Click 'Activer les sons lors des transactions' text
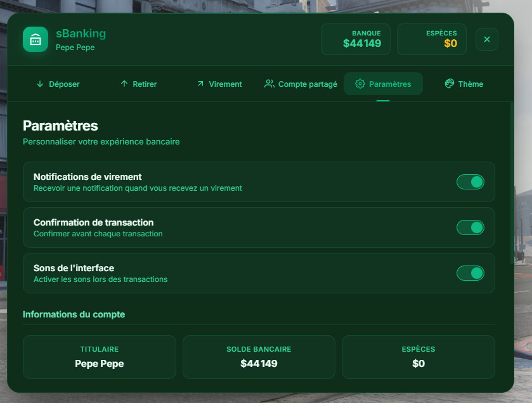Viewport: 532px width, 403px height. [100, 279]
